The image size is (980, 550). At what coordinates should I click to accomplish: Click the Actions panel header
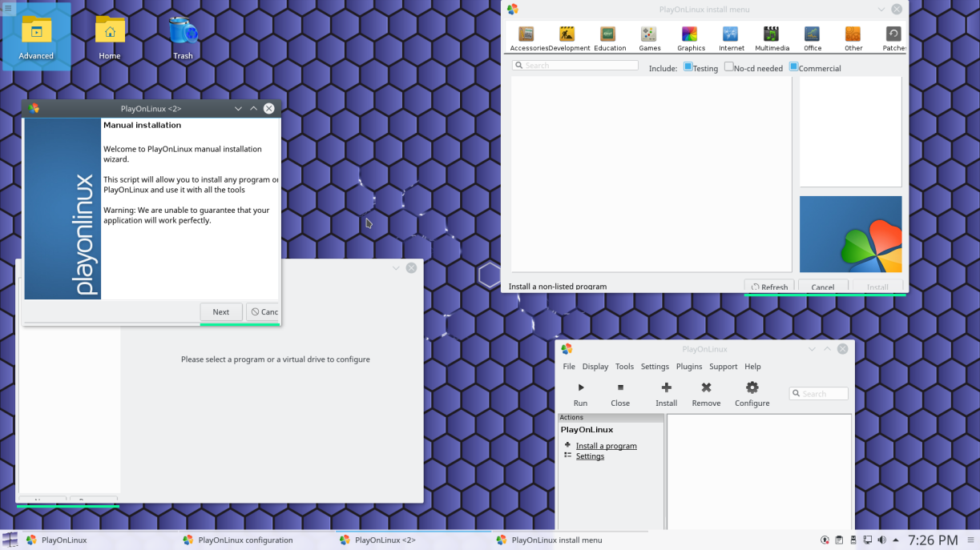tap(611, 418)
